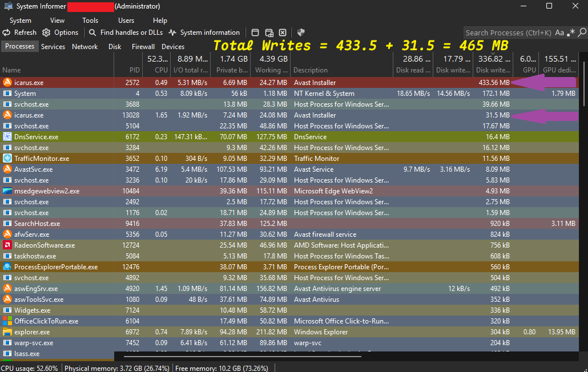The image size is (588, 372).
Task: Click the shield icon in toolbar
Action: 301,33
